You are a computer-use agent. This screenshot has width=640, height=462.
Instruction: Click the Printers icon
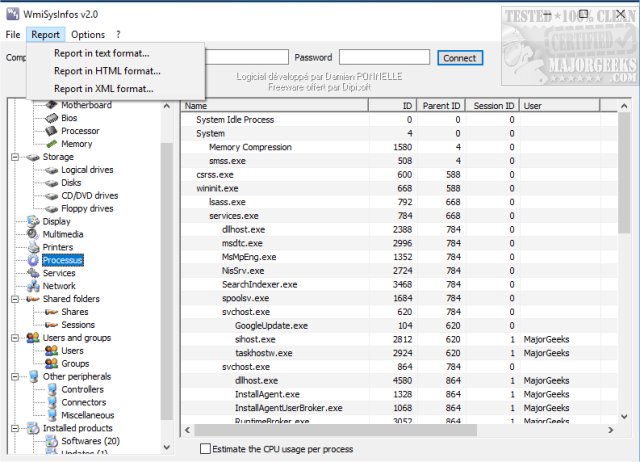[x=33, y=247]
